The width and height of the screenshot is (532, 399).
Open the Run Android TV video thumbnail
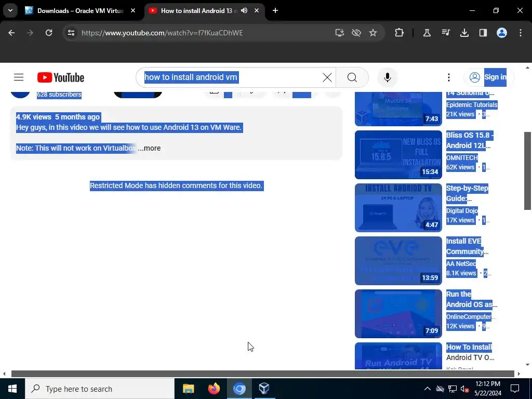pyautogui.click(x=398, y=356)
